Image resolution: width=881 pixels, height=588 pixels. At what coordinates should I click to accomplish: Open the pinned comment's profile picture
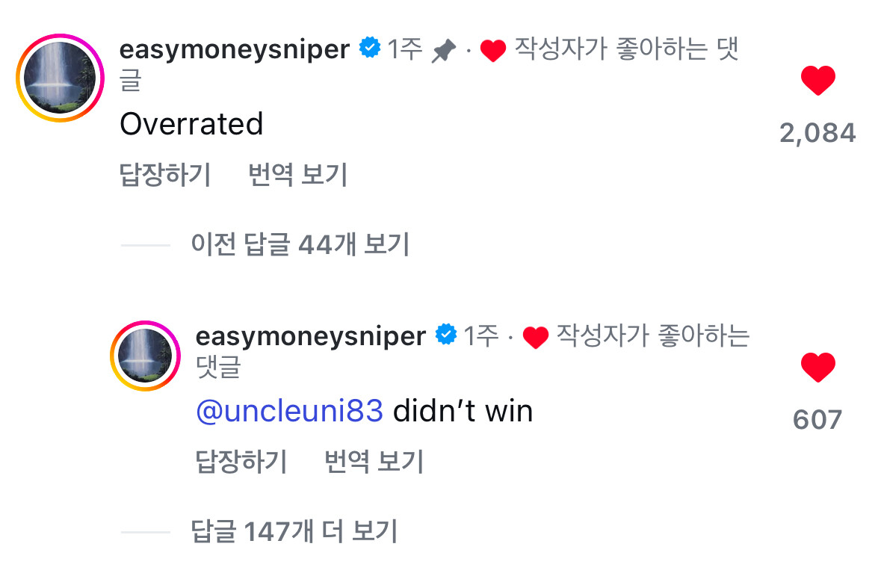pos(60,78)
